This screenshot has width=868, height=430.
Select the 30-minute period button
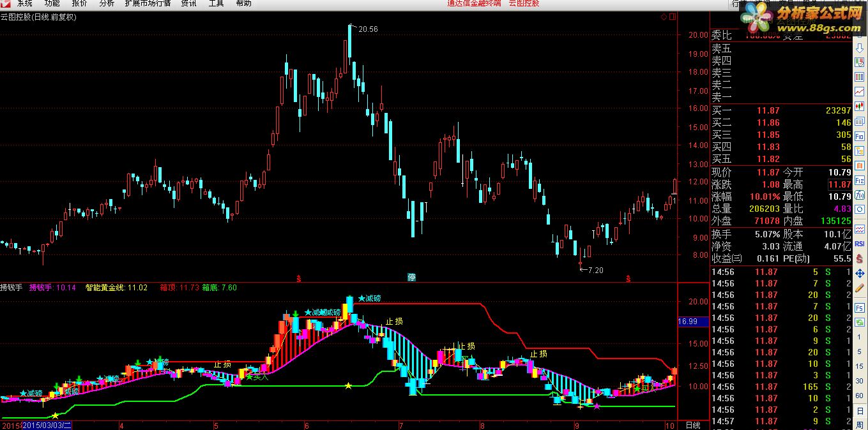[x=860, y=381]
